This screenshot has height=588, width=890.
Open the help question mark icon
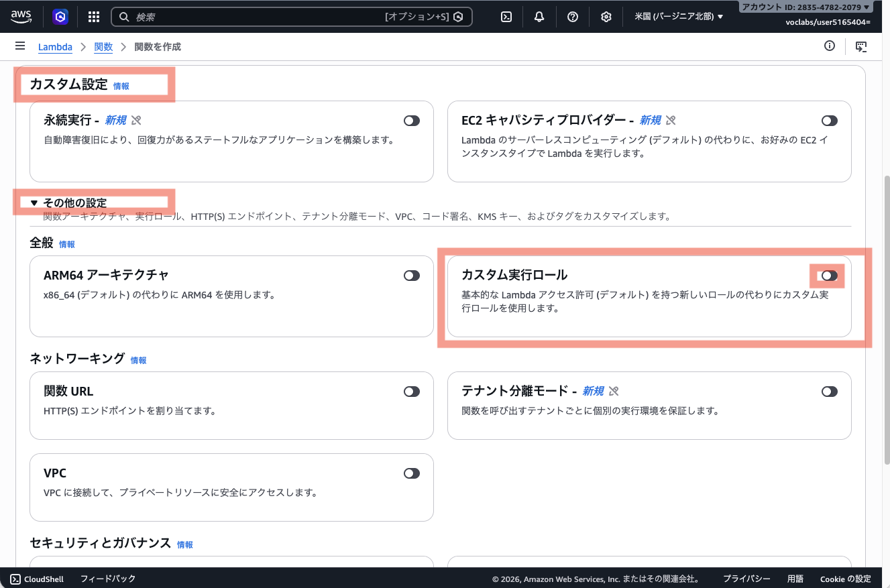coord(573,17)
